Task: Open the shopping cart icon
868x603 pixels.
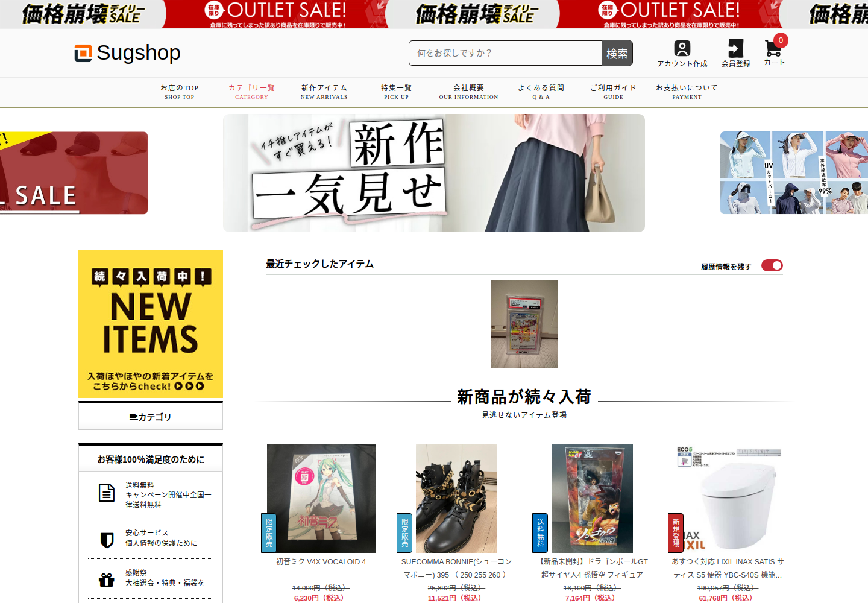Action: pos(773,48)
